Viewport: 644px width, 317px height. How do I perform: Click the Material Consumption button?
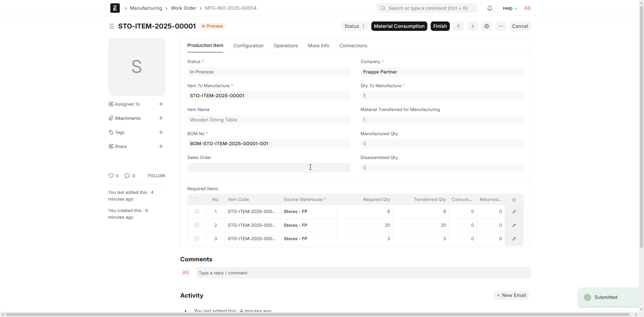(399, 26)
